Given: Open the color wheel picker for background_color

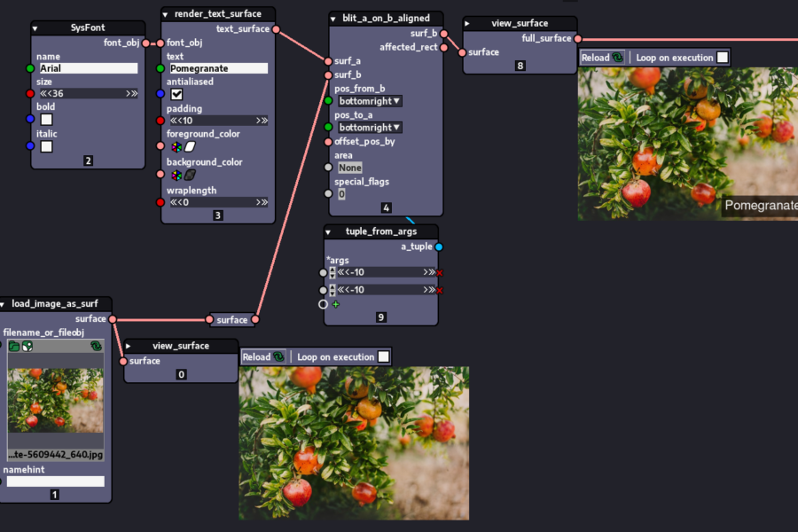Looking at the screenshot, I should (x=176, y=175).
